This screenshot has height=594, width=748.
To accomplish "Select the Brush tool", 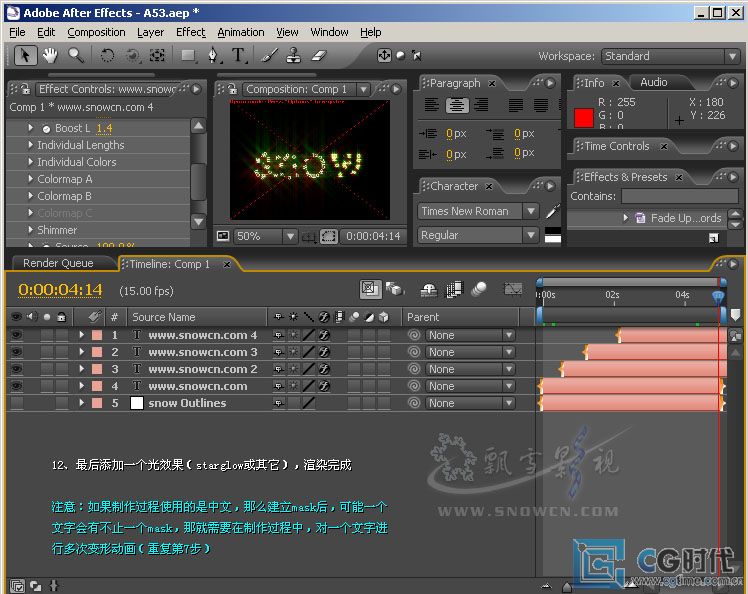I will pyautogui.click(x=270, y=56).
